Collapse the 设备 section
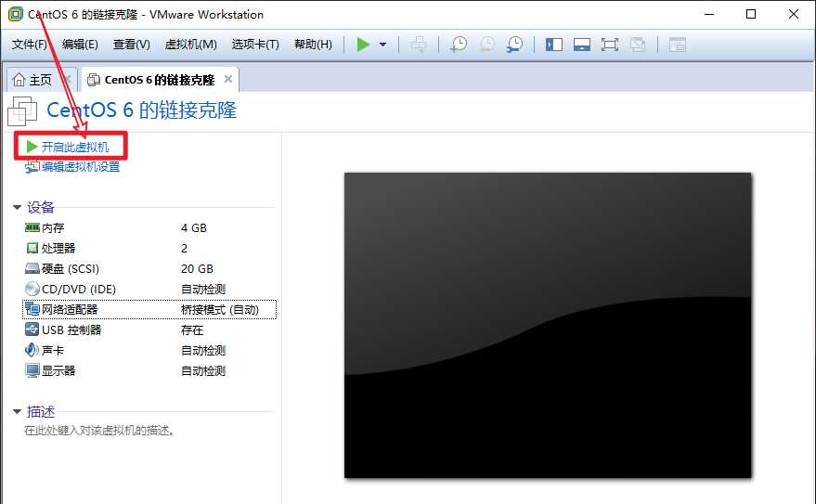This screenshot has width=816, height=504. point(17,208)
